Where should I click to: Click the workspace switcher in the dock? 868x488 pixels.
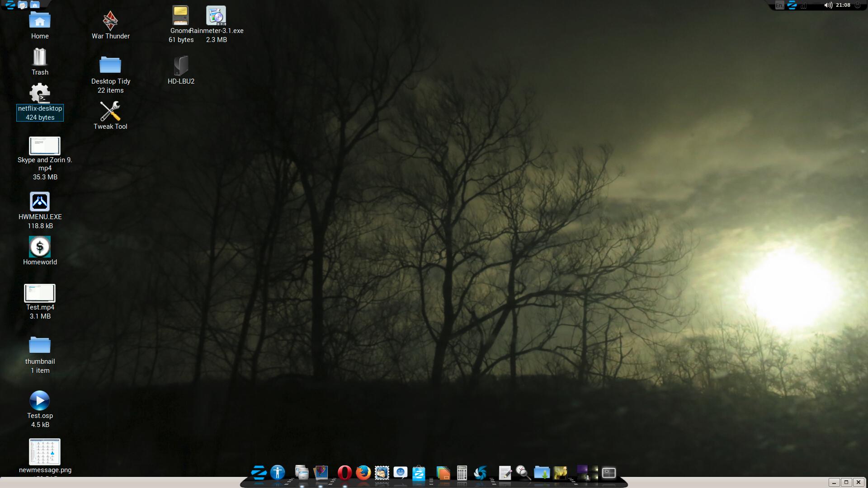point(587,473)
